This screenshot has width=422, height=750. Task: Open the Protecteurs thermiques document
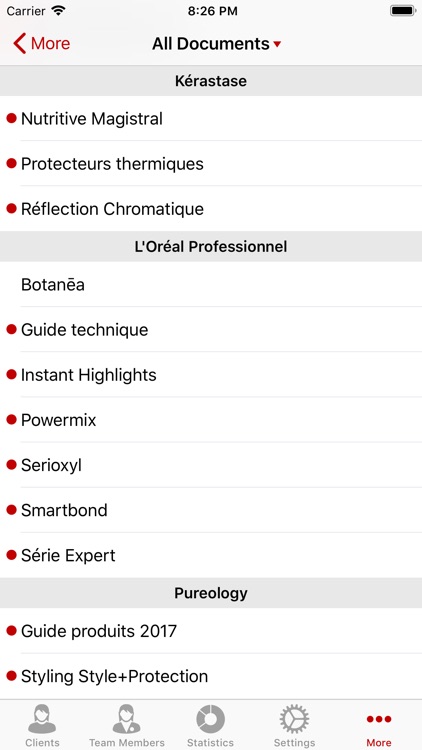pos(211,164)
